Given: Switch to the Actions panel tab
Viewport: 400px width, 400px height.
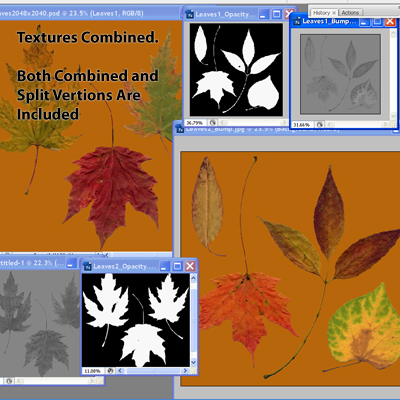Looking at the screenshot, I should 350,13.
